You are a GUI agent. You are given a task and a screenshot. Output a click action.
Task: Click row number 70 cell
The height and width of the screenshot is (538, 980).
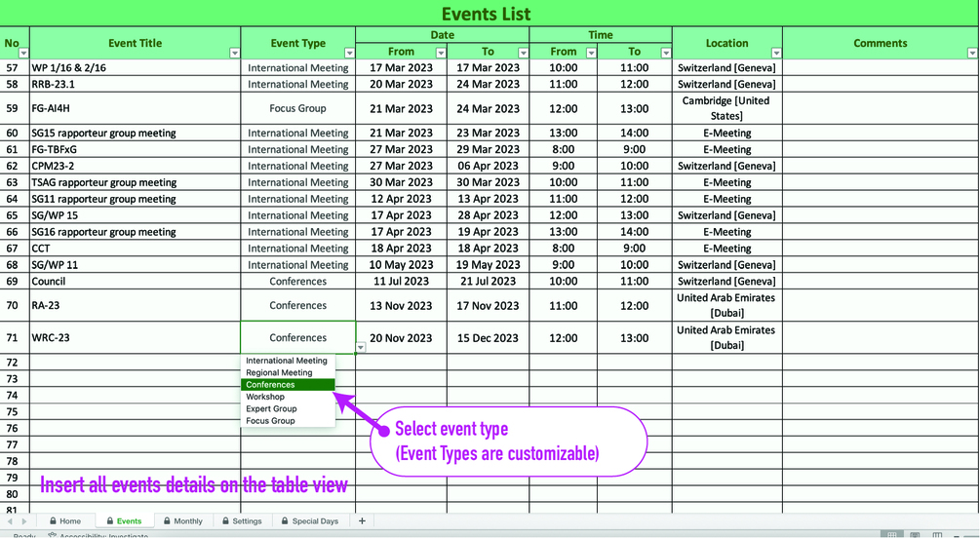click(x=15, y=306)
